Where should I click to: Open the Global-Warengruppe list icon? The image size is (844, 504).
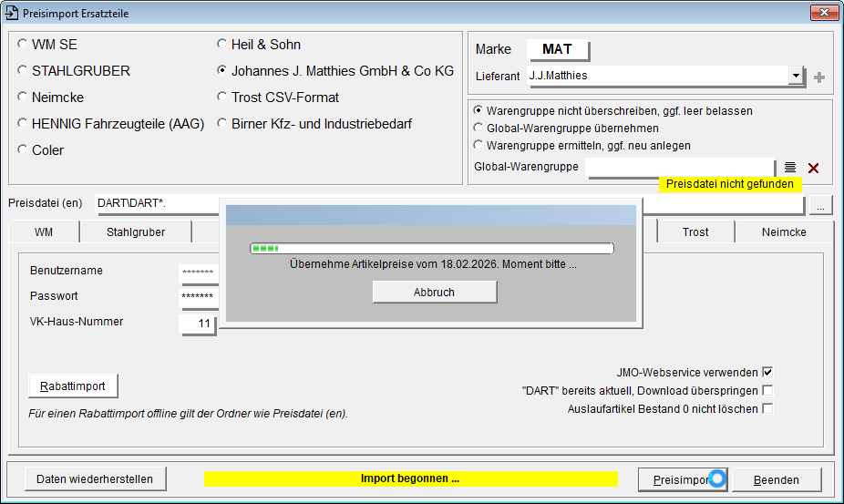coord(789,168)
